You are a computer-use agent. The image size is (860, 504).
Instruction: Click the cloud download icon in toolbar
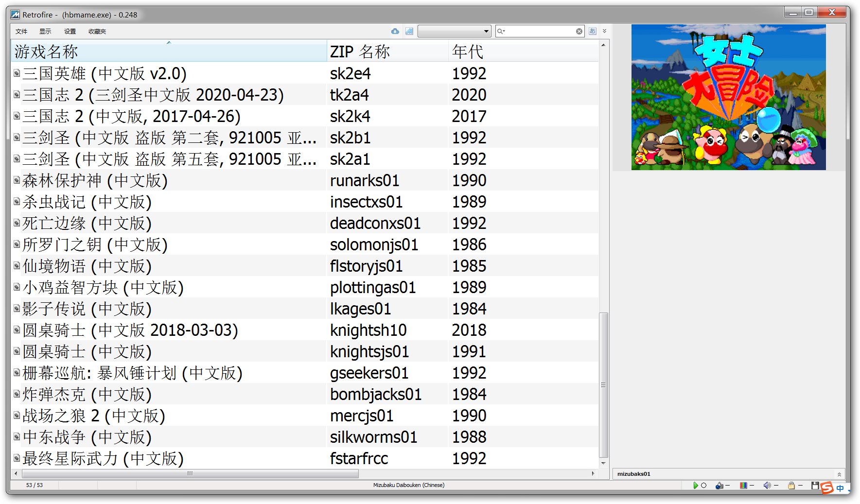point(395,31)
